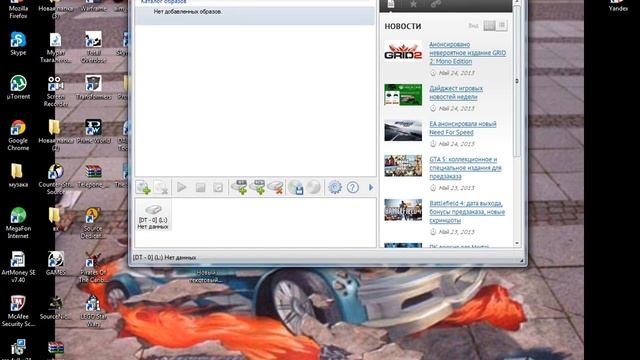Viewport: 640px width, 360px height.
Task: Open µTorrent desktop shortcut
Action: pyautogui.click(x=18, y=87)
